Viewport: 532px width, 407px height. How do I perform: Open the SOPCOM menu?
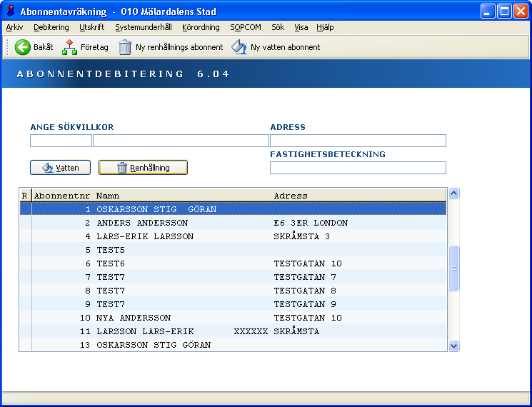[x=246, y=27]
